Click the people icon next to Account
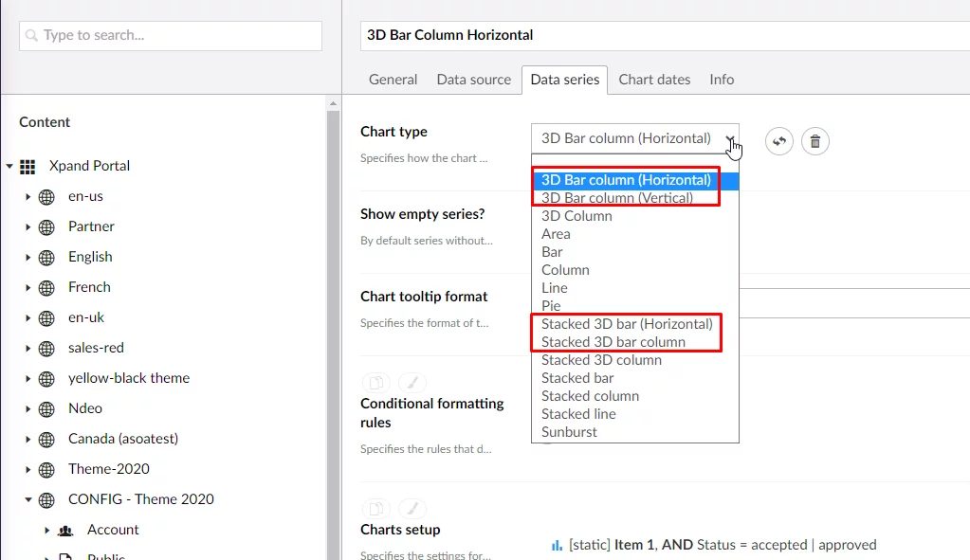Screen dimensions: 970x560 tap(65, 531)
